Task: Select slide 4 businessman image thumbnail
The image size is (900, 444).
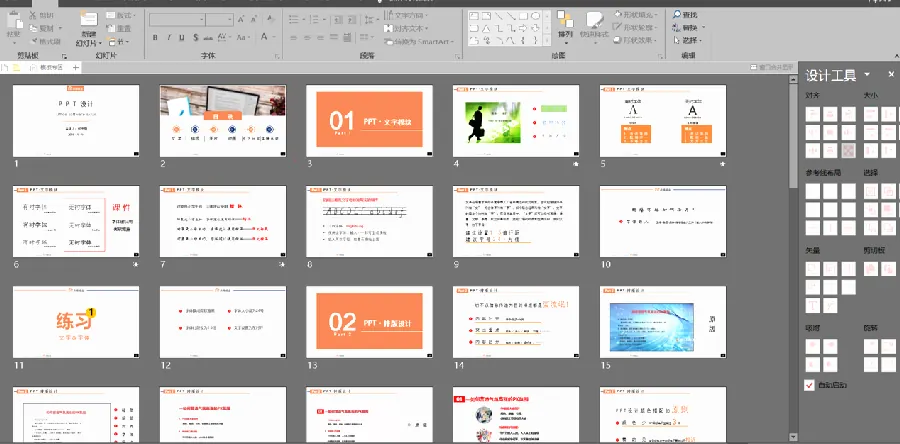Action: 516,120
